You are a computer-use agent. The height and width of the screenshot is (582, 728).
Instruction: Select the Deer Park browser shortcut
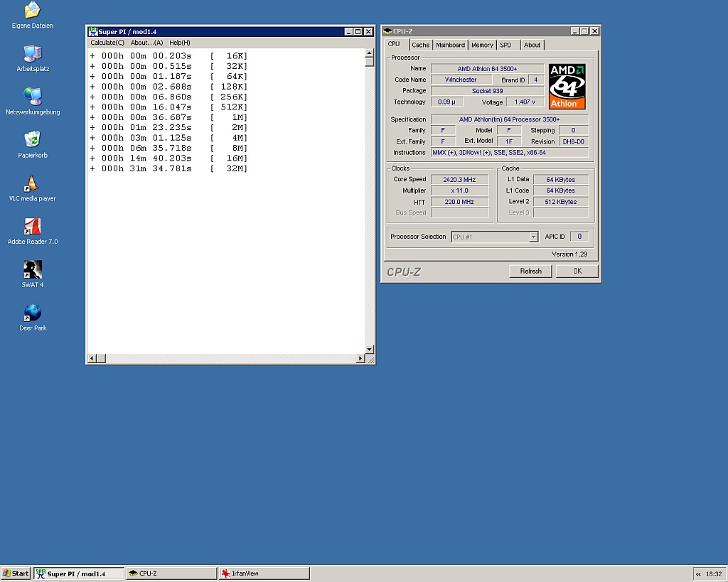pos(33,313)
